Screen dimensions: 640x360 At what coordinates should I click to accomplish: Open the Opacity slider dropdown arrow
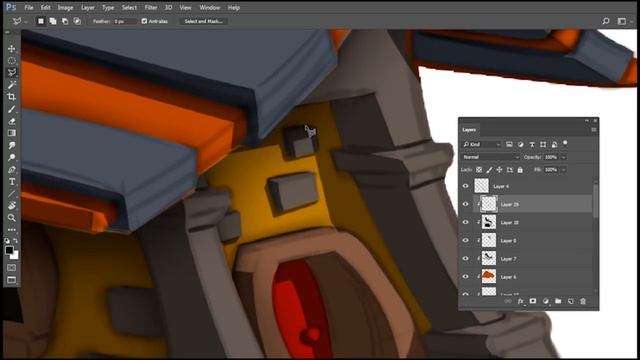[x=564, y=157]
